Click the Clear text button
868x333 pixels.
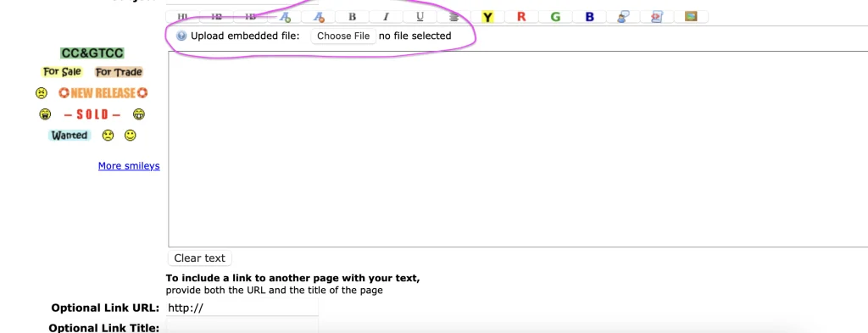click(x=200, y=258)
